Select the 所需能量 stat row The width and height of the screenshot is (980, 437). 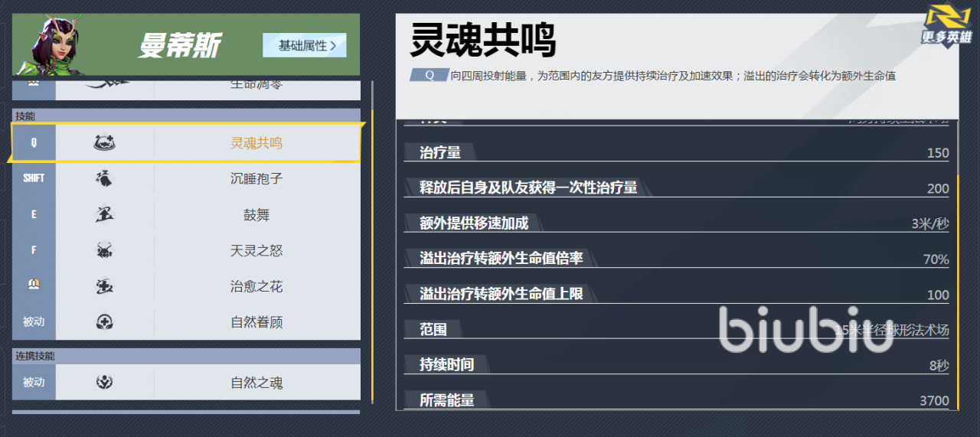(x=676, y=399)
